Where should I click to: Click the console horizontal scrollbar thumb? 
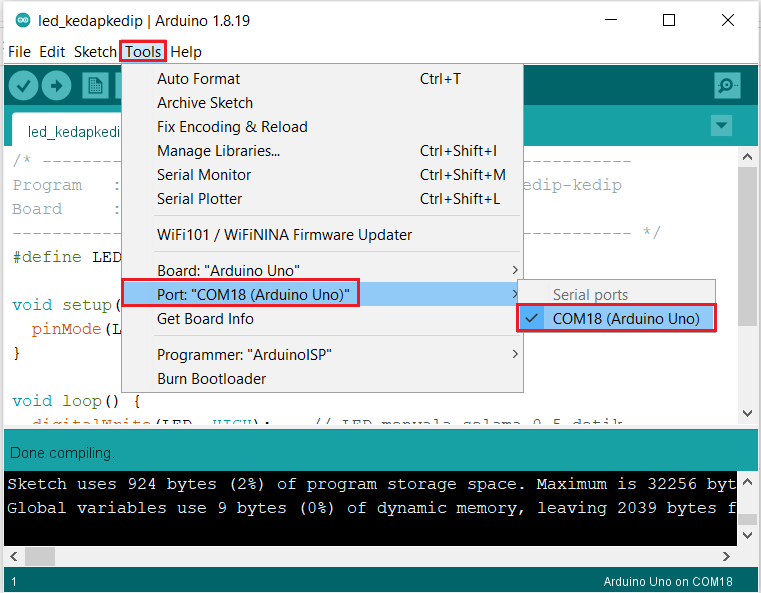tap(40, 556)
